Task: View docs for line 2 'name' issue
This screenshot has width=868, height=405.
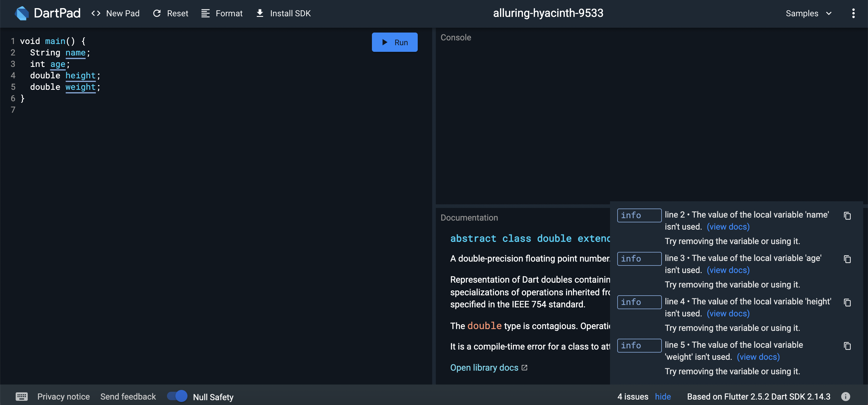Action: tap(728, 227)
